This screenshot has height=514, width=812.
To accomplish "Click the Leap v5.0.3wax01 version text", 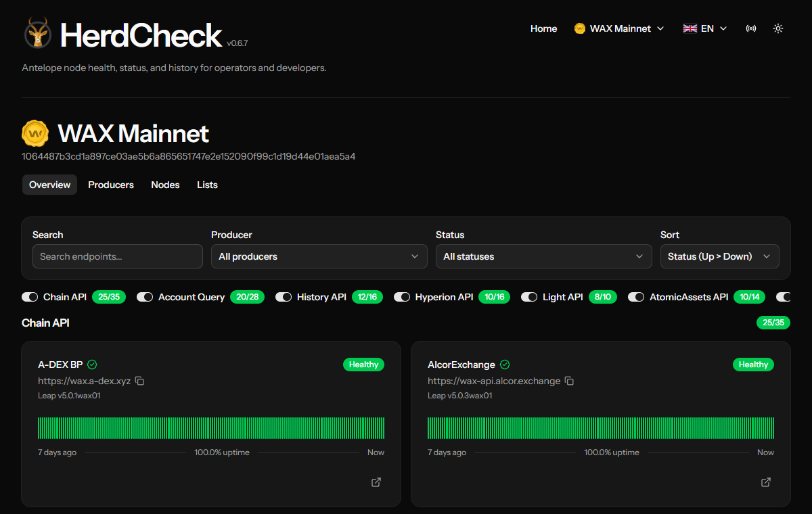I will click(459, 396).
